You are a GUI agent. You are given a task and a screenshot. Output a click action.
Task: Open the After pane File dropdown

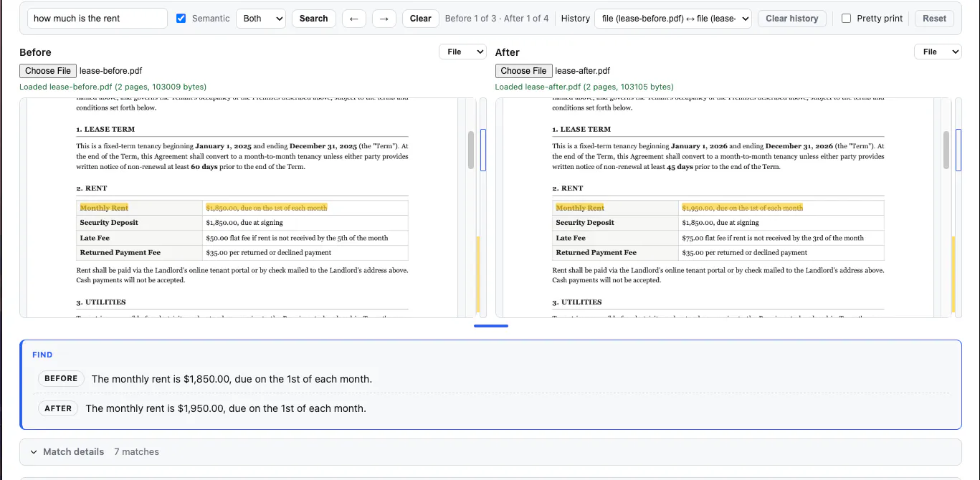tap(938, 52)
